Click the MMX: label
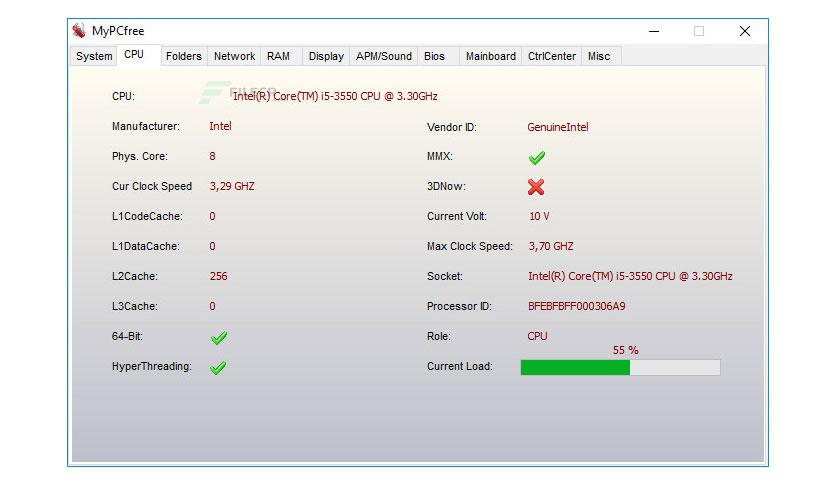 pos(439,156)
